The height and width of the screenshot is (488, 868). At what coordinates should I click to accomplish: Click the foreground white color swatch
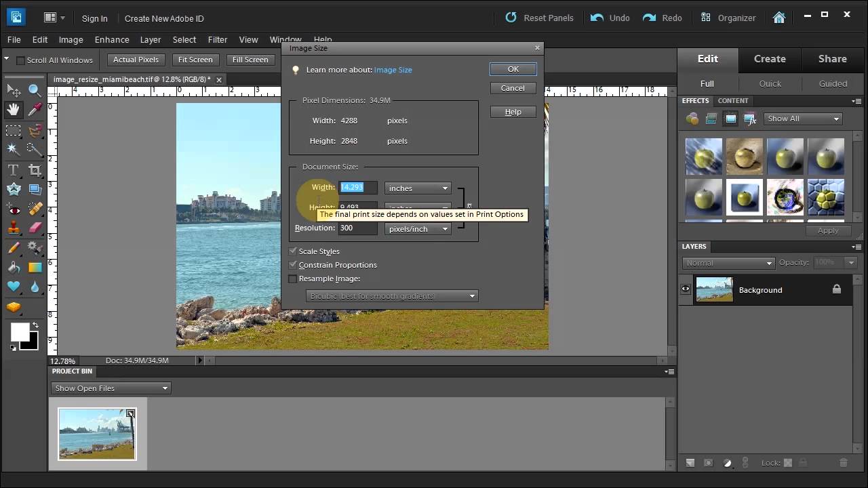point(18,331)
